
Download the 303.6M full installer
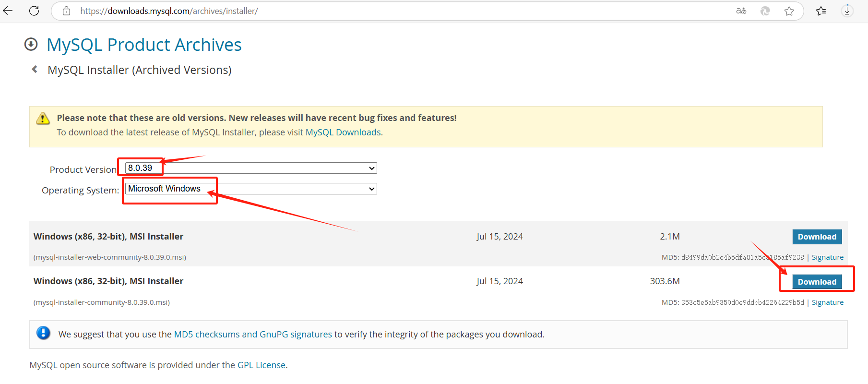(x=817, y=282)
